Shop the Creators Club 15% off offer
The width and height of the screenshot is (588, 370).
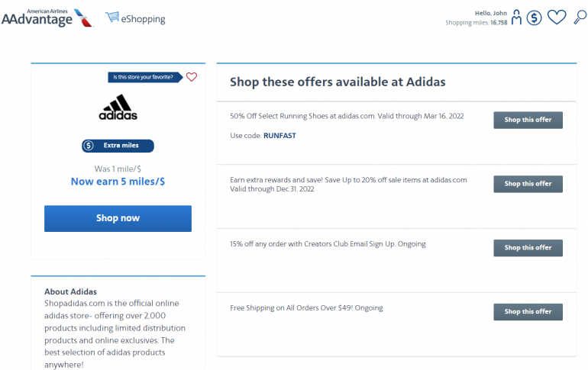point(528,248)
